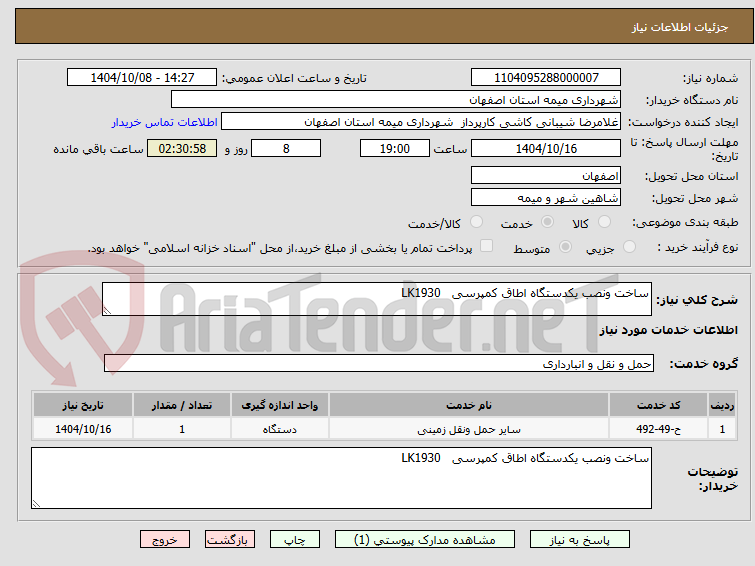Click the سایر حمل ونقل زمینی cell

[x=469, y=429]
